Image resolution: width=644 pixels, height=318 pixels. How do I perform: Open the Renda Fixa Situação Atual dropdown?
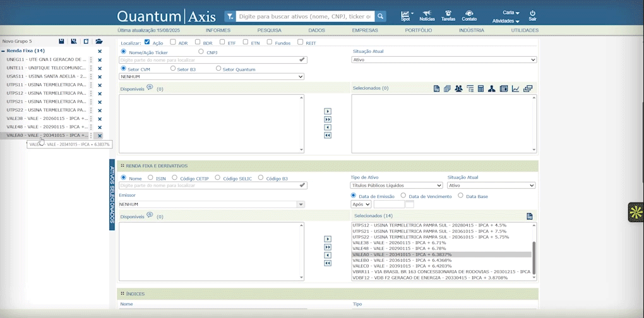[491, 185]
